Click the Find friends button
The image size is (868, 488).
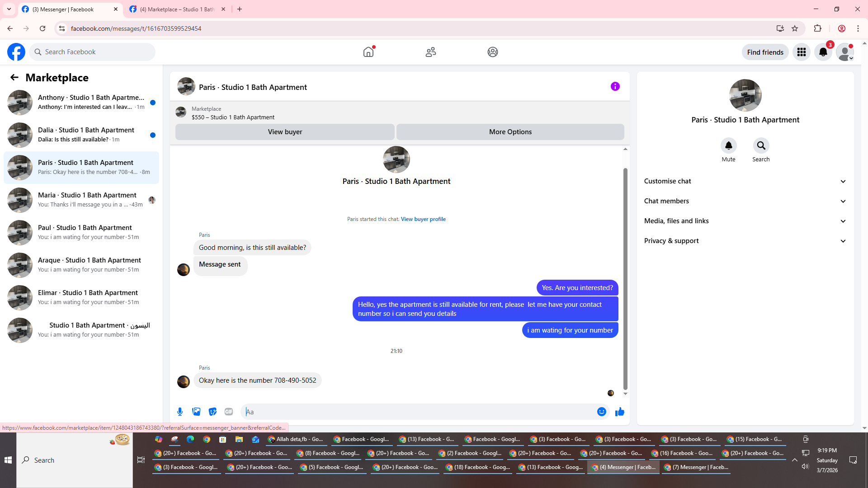point(765,52)
